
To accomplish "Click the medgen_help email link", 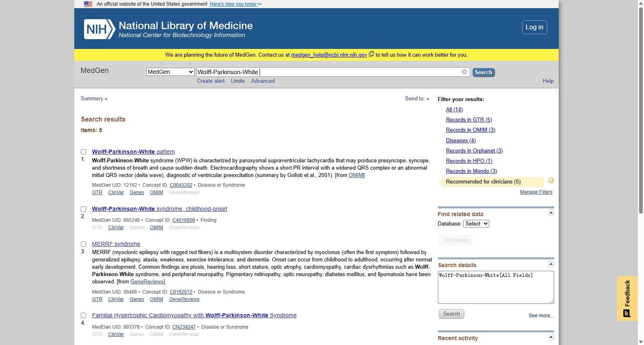I will (329, 55).
